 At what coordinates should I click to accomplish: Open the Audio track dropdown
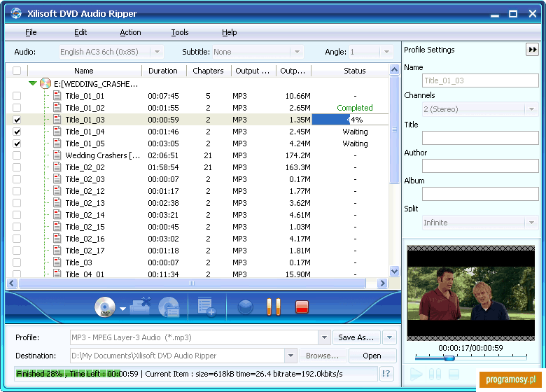pos(157,52)
